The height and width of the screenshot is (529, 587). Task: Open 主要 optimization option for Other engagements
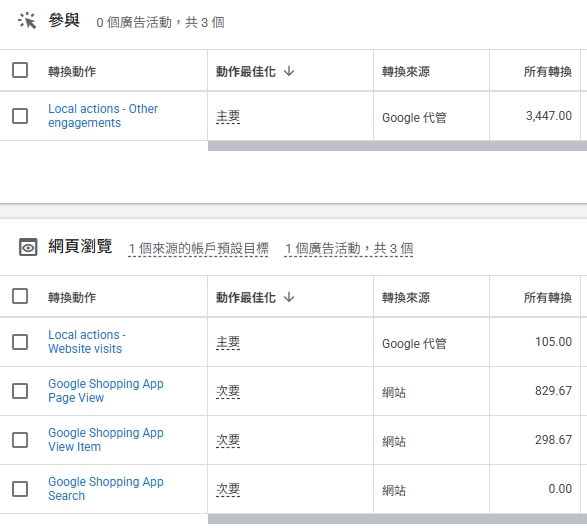point(228,116)
